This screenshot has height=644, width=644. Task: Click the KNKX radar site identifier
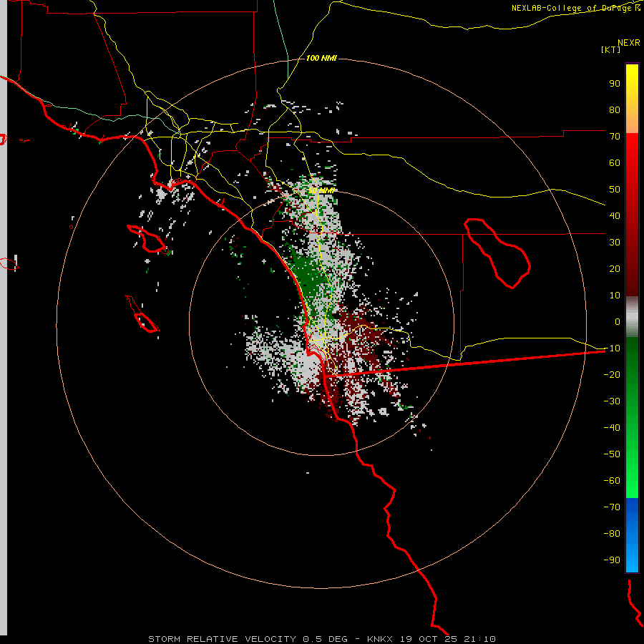380,639
